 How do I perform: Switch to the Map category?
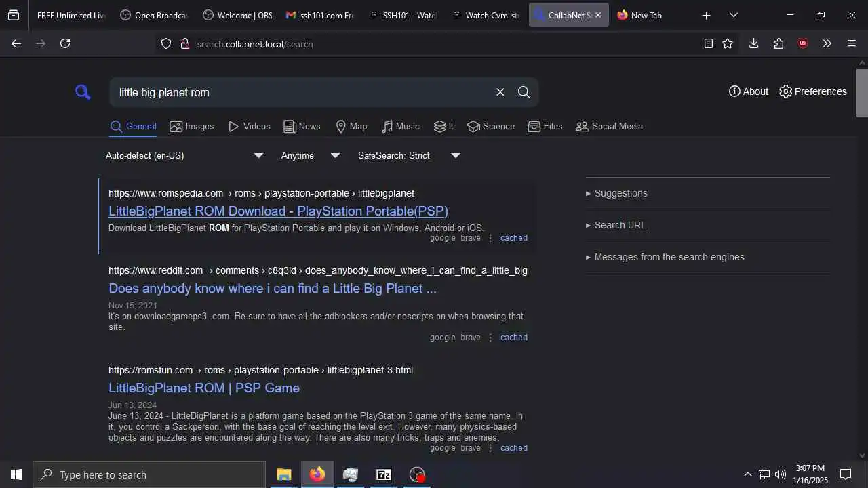(351, 127)
